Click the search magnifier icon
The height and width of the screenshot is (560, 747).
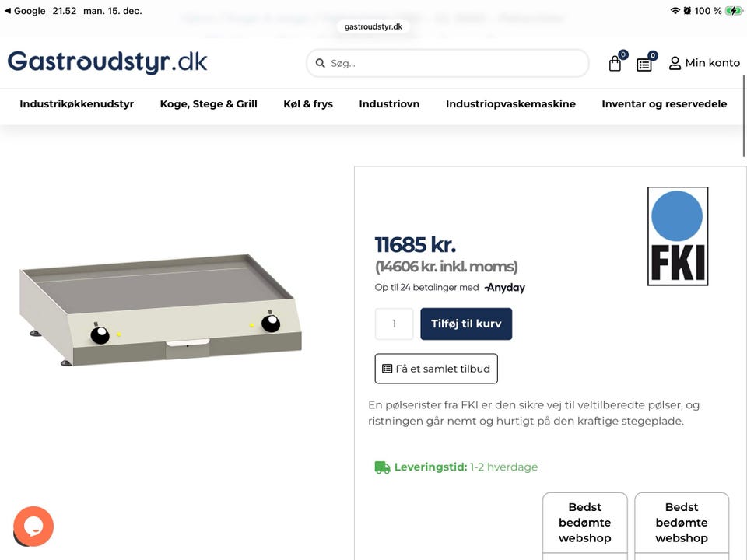[320, 63]
